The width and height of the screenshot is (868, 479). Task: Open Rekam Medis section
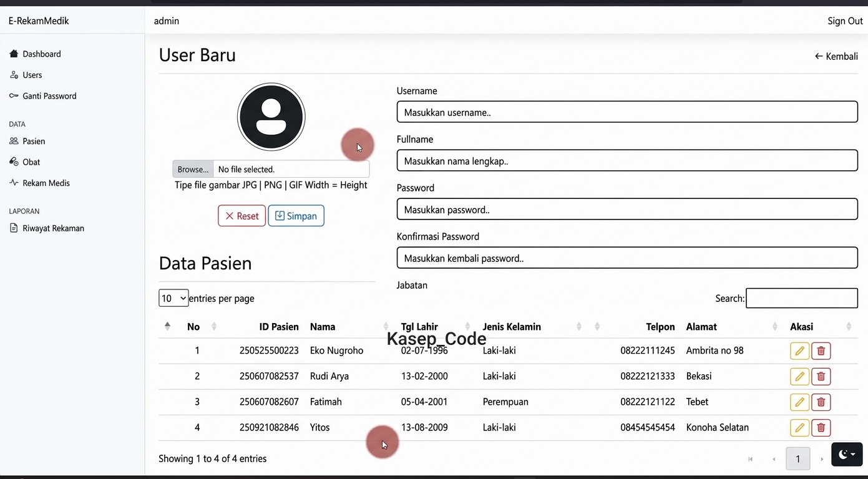(40, 183)
